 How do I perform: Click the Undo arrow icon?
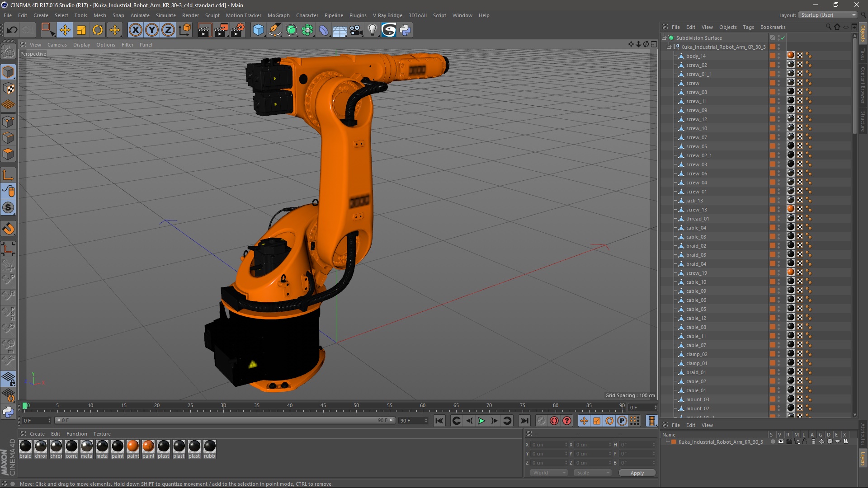tap(12, 30)
